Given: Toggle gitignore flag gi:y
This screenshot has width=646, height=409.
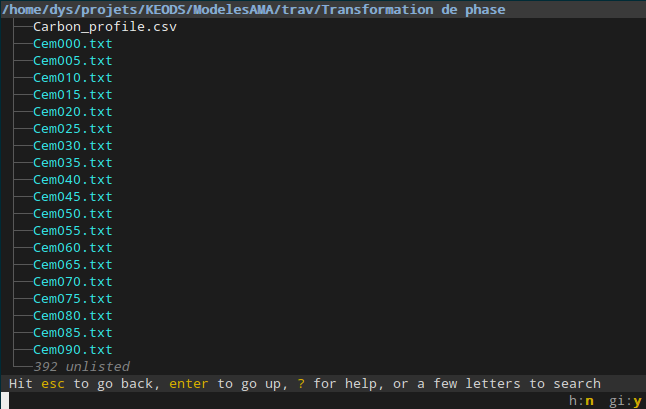Looking at the screenshot, I should [x=625, y=400].
